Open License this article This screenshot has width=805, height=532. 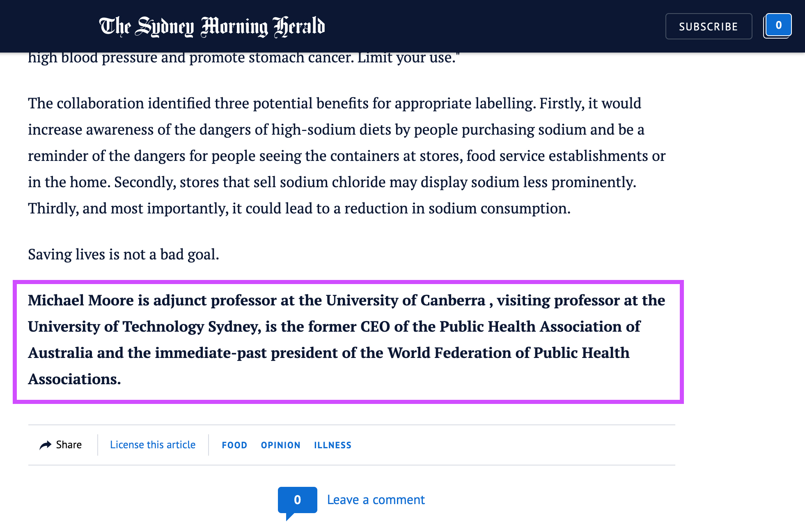click(x=152, y=445)
